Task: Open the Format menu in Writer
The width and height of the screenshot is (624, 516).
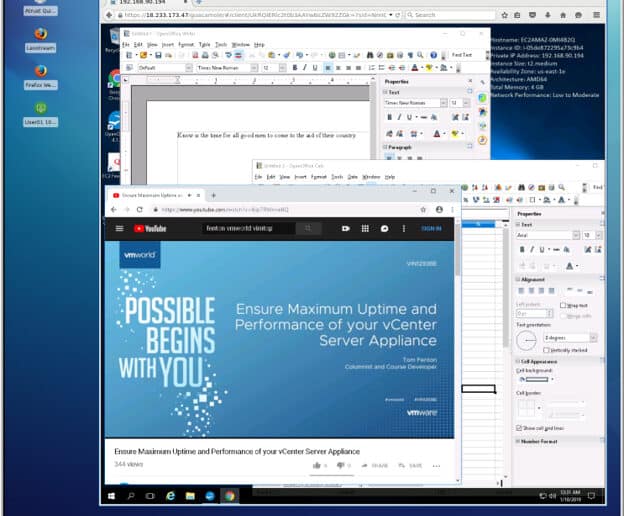Action: coord(186,45)
